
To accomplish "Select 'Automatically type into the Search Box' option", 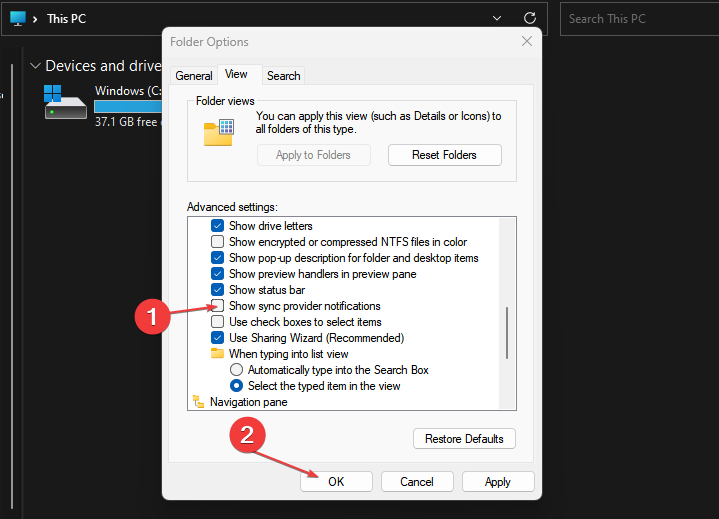I will (x=236, y=370).
